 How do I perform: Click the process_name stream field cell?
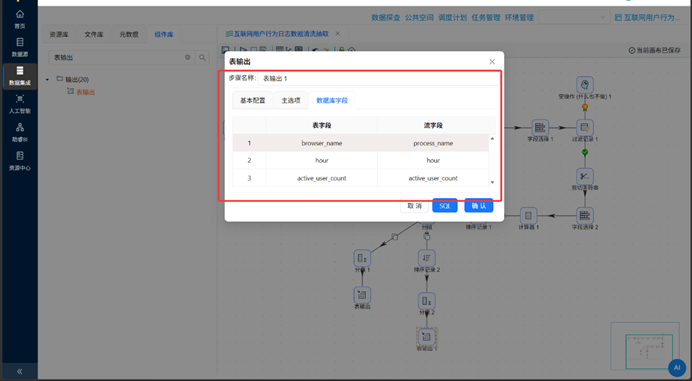point(433,143)
